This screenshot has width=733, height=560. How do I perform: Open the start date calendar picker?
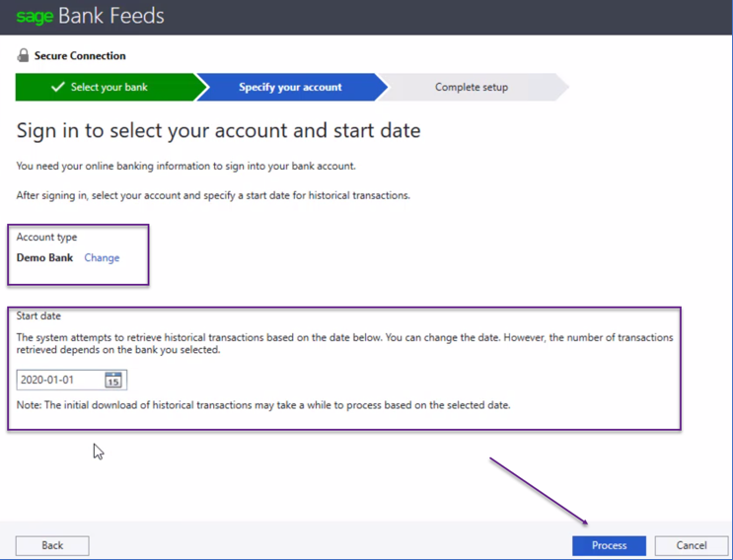pyautogui.click(x=113, y=380)
